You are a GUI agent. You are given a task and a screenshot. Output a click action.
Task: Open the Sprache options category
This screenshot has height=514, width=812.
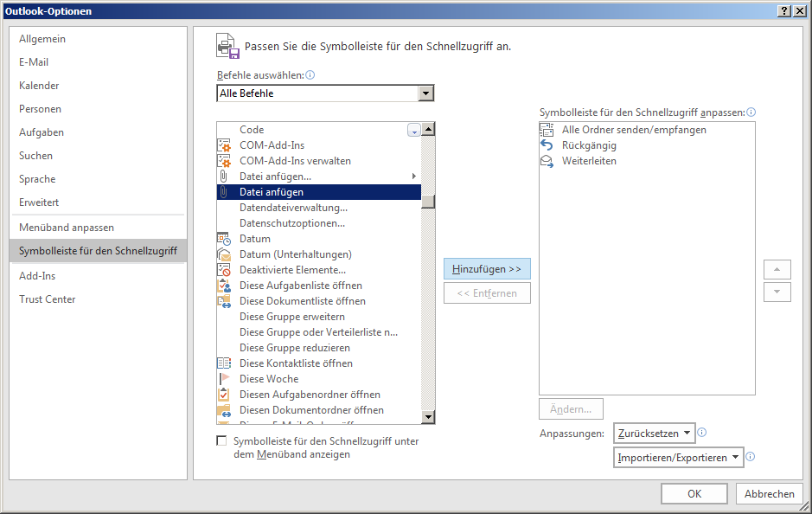click(x=98, y=179)
